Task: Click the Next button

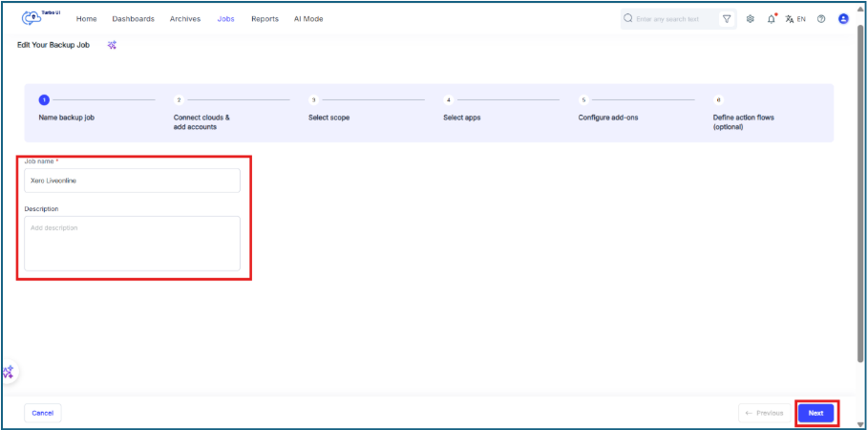Action: (x=816, y=413)
